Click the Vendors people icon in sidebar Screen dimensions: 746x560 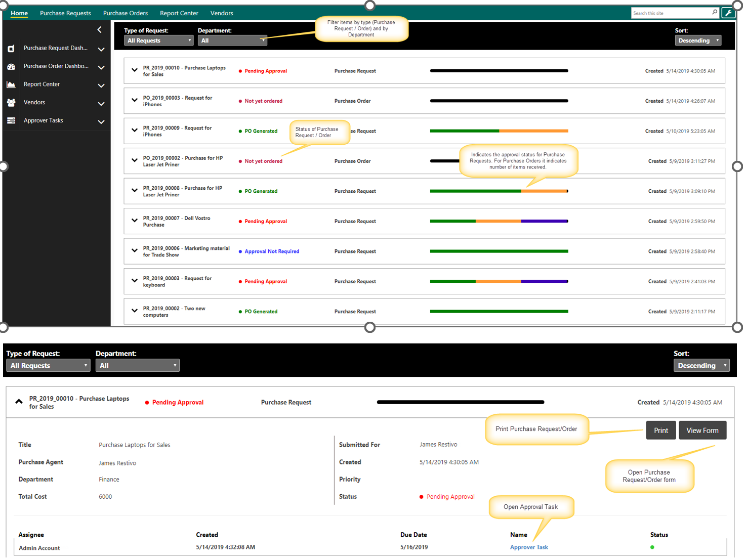[x=11, y=103]
